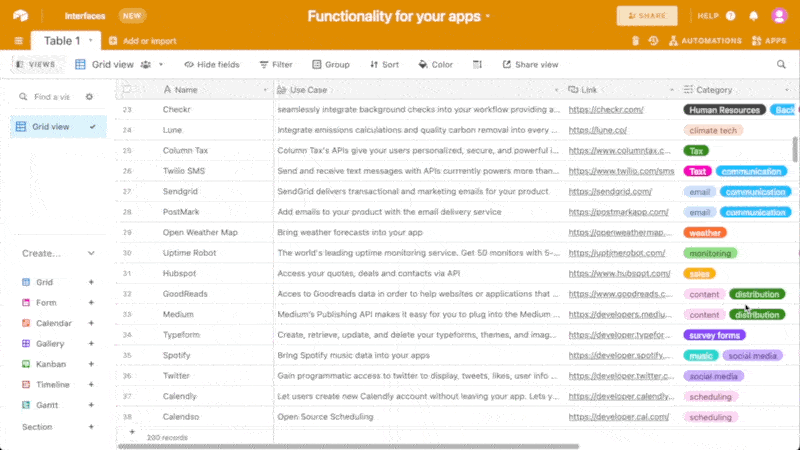Click the climate tech tag for Lune

[x=713, y=130]
